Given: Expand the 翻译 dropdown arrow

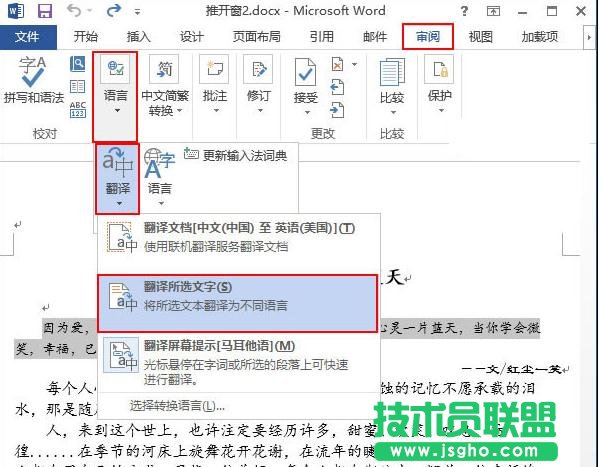Looking at the screenshot, I should (119, 204).
